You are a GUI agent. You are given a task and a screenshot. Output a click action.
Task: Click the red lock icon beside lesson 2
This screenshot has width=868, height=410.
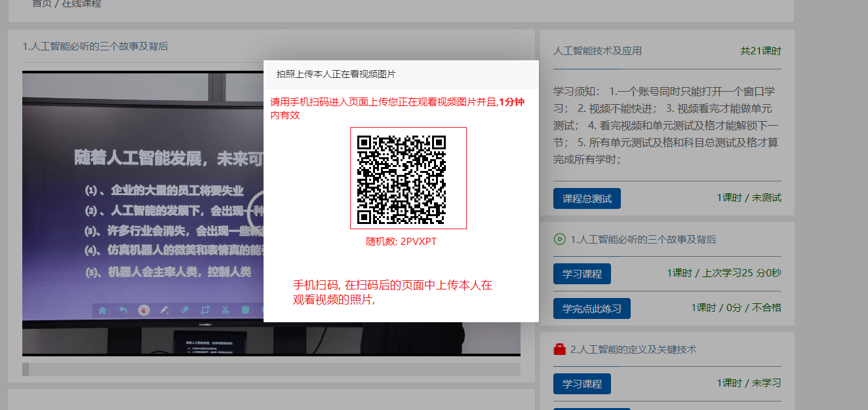(x=559, y=349)
